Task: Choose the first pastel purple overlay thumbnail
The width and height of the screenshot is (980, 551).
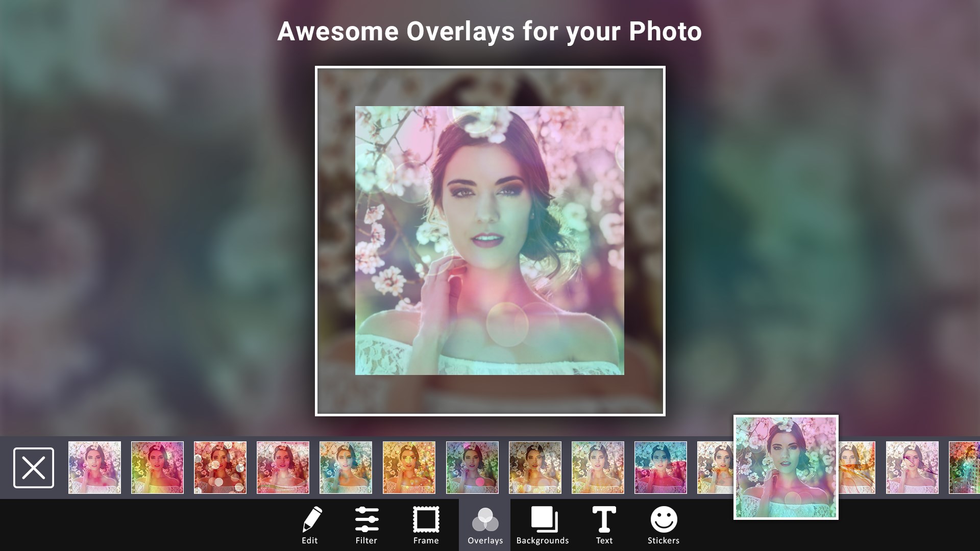Action: tap(95, 468)
